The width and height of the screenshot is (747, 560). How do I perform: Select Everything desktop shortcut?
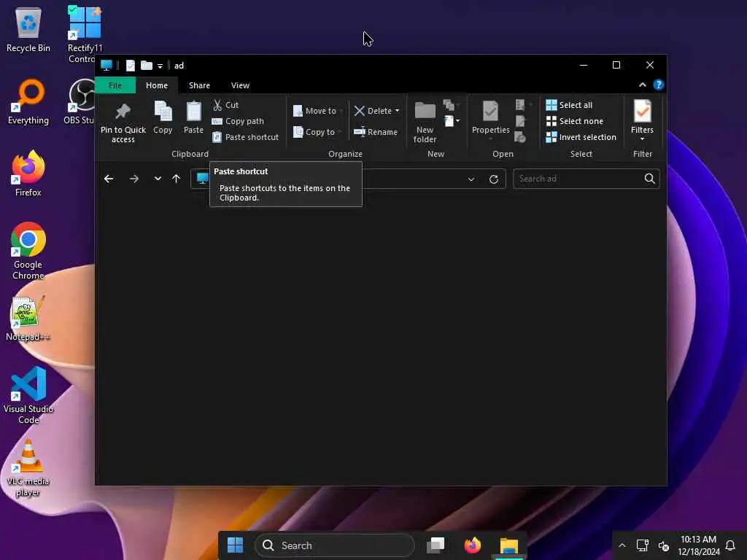[x=28, y=102]
